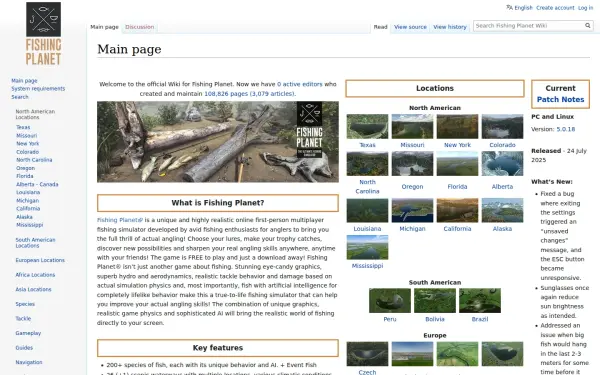
Task: Open the Czech location thumbnail
Action: pyautogui.click(x=367, y=354)
